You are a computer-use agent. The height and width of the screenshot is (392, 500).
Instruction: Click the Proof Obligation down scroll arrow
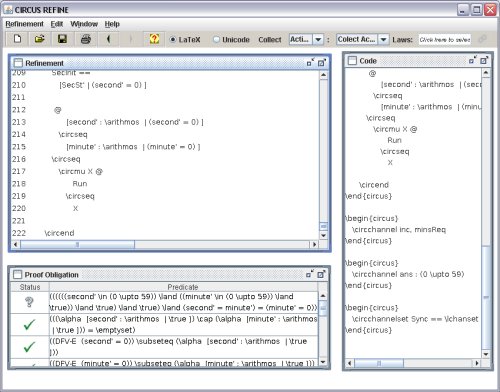(x=323, y=362)
